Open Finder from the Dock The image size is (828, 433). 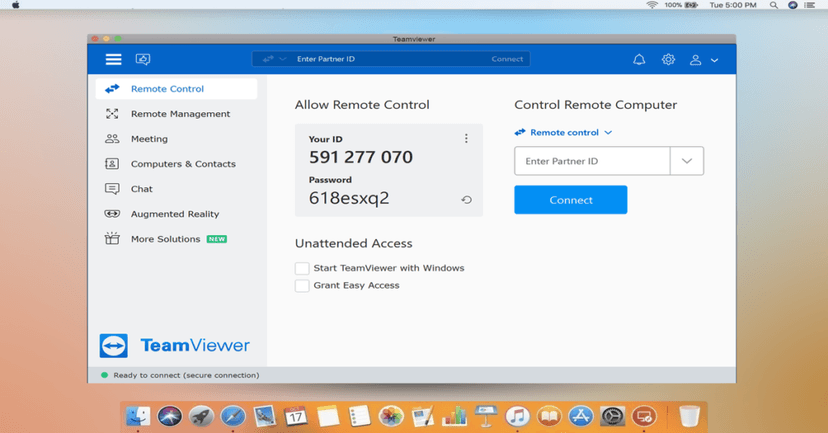tap(138, 416)
